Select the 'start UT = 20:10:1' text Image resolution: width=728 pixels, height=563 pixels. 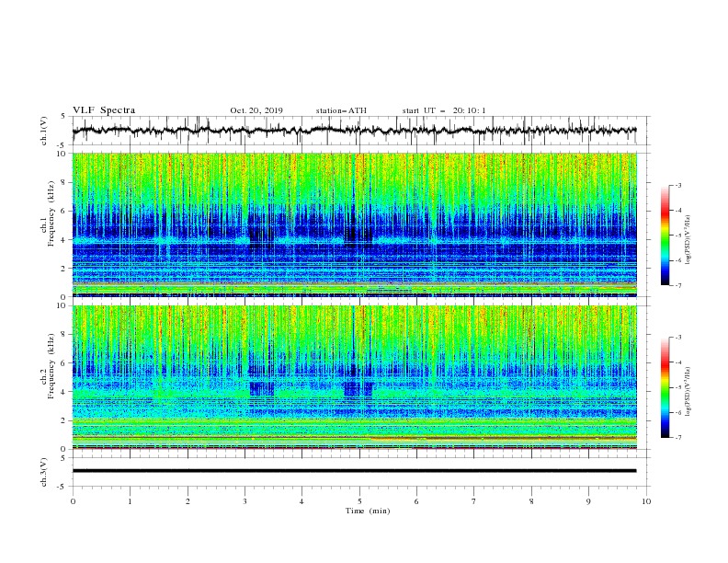pyautogui.click(x=444, y=110)
